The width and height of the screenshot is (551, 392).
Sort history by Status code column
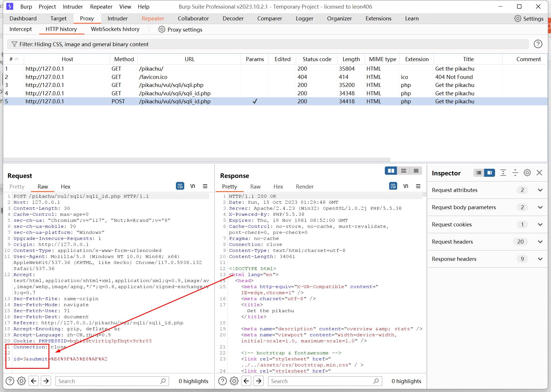click(x=317, y=59)
